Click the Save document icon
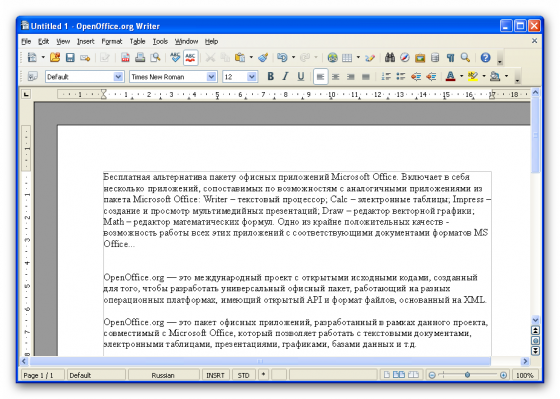The height and width of the screenshot is (399, 560). point(70,58)
